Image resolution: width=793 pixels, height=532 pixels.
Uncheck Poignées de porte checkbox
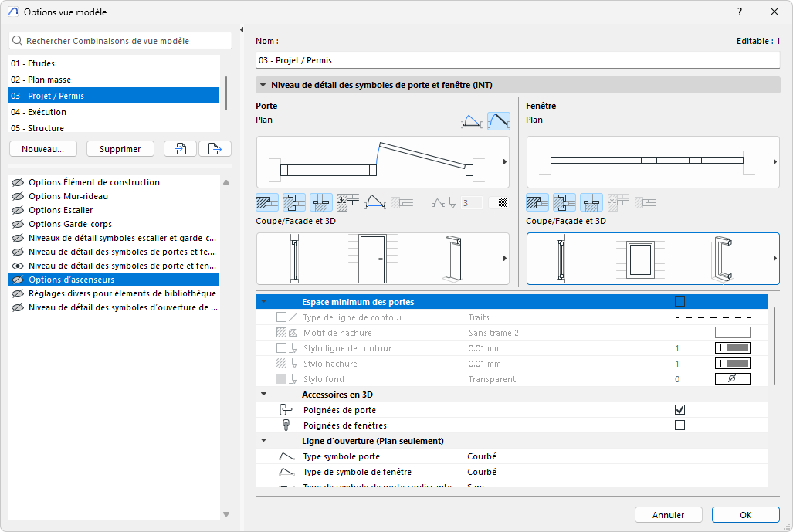click(679, 410)
